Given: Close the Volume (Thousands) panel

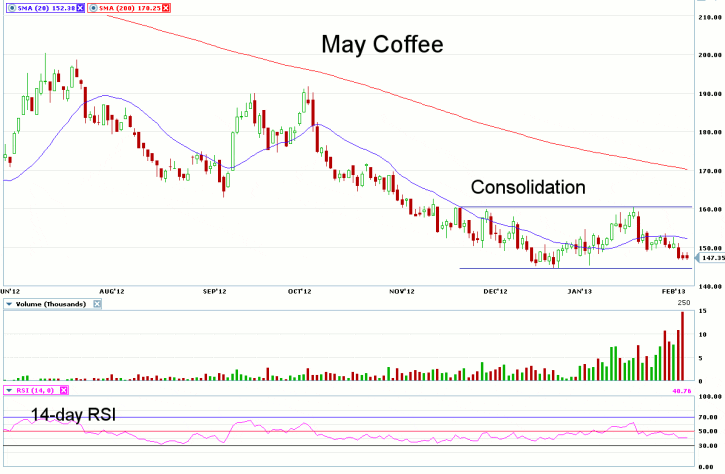Looking at the screenshot, I should pos(97,302).
